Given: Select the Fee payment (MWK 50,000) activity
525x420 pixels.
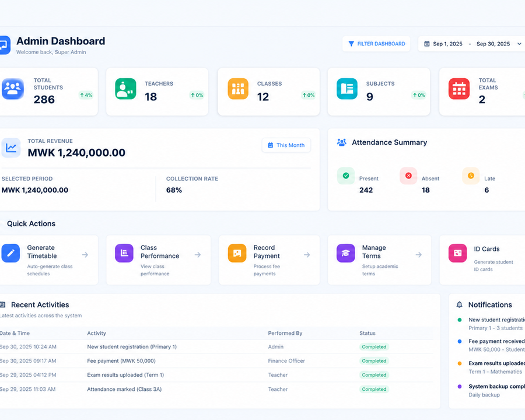Looking at the screenshot, I should coord(121,360).
